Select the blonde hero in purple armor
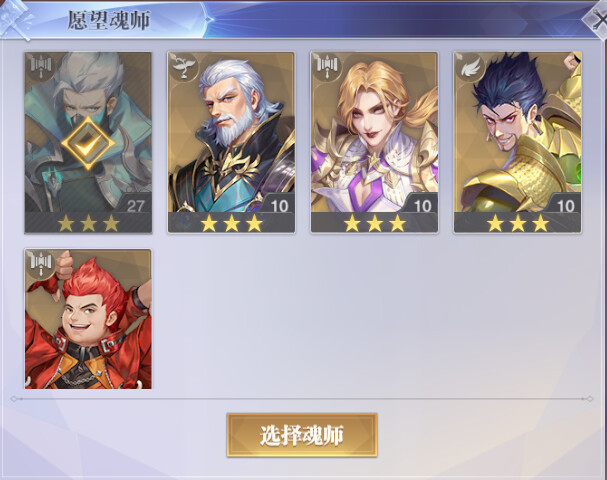The width and height of the screenshot is (607, 480). (374, 142)
